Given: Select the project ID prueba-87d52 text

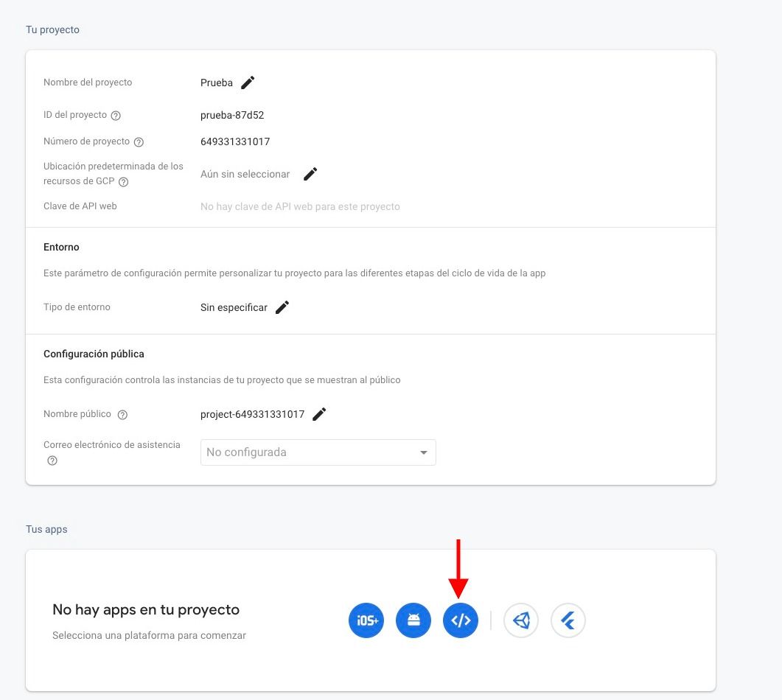Looking at the screenshot, I should pyautogui.click(x=232, y=115).
